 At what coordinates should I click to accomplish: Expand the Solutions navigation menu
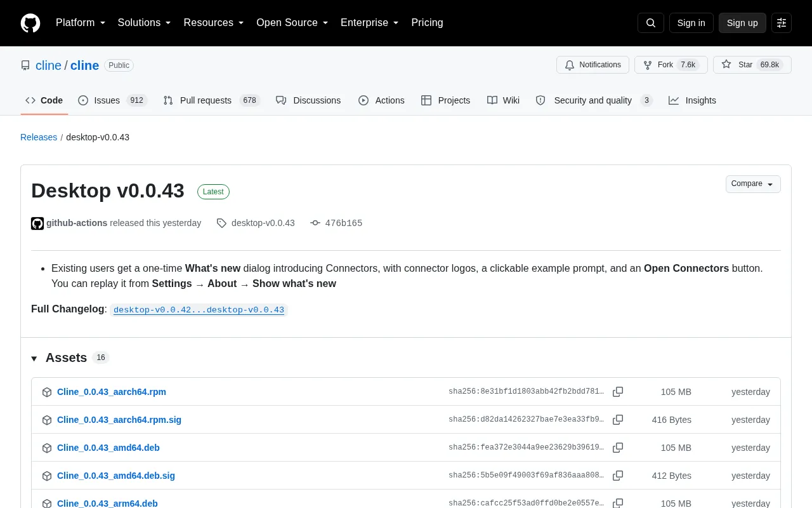pyautogui.click(x=145, y=23)
